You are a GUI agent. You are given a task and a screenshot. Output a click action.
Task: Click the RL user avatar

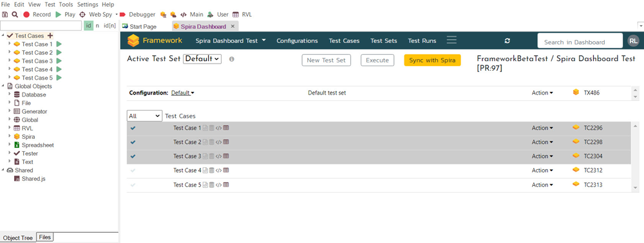click(633, 41)
